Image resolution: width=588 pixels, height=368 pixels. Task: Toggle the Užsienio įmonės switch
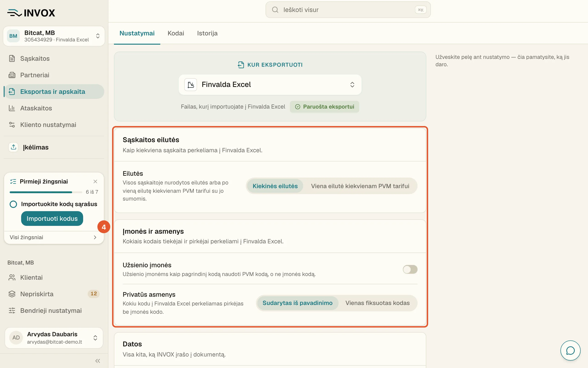[x=410, y=269]
